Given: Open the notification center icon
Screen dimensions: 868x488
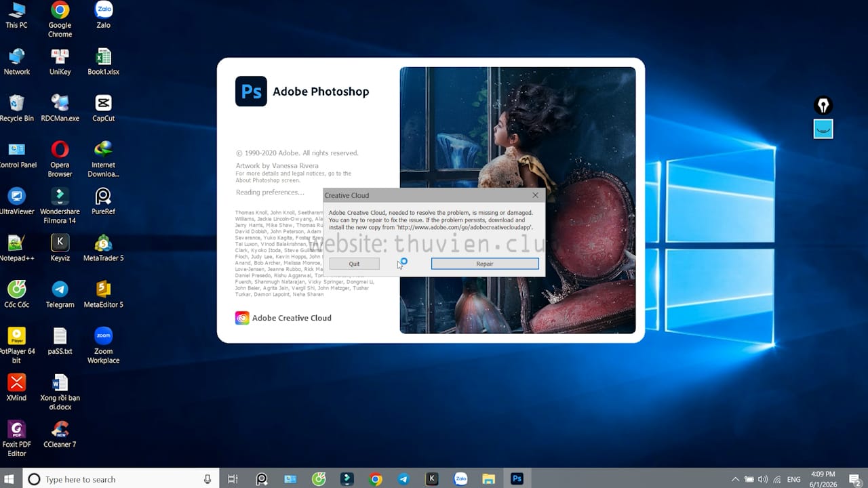Looking at the screenshot, I should click(854, 479).
